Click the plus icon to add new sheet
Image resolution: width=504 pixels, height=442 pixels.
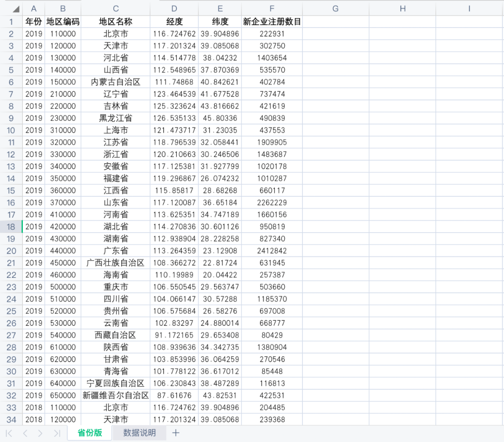click(x=175, y=433)
